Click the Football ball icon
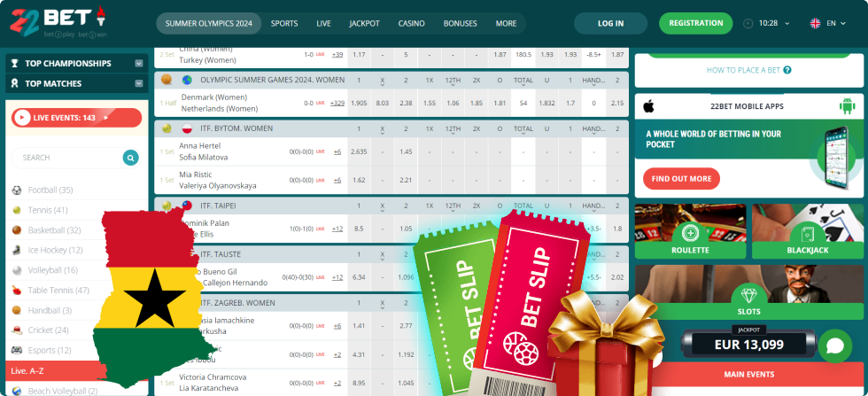 coord(17,190)
